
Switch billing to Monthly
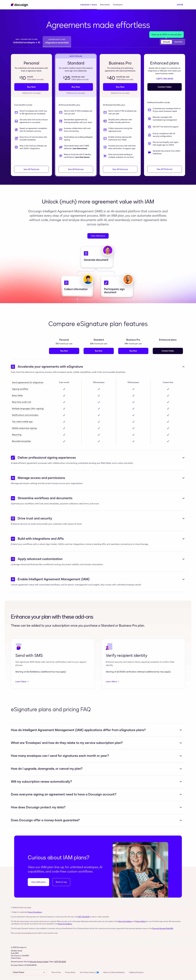point(178,42)
